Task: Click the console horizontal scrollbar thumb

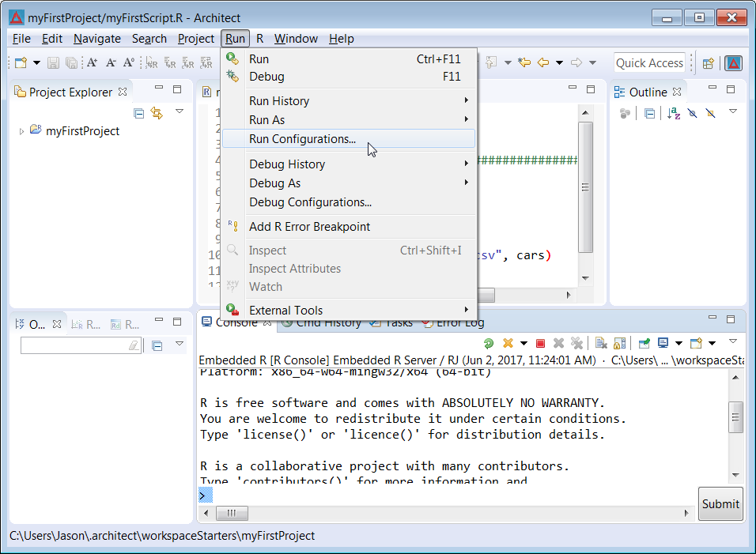Action: (232, 513)
